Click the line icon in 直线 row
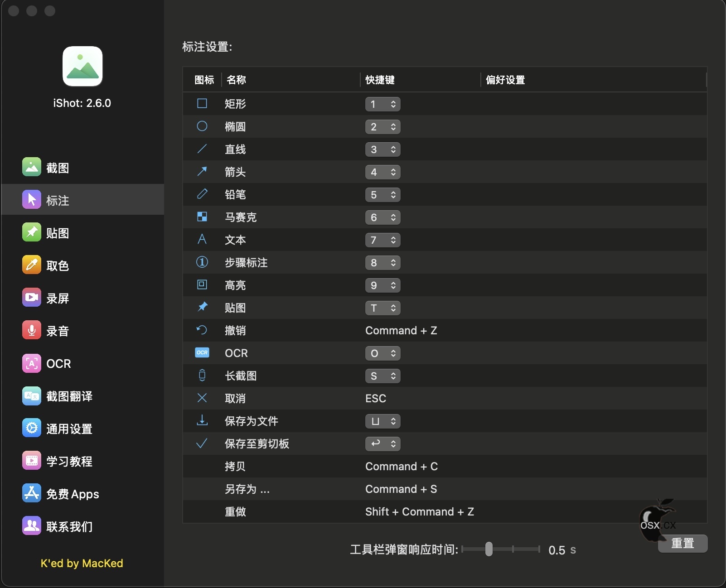 [202, 149]
